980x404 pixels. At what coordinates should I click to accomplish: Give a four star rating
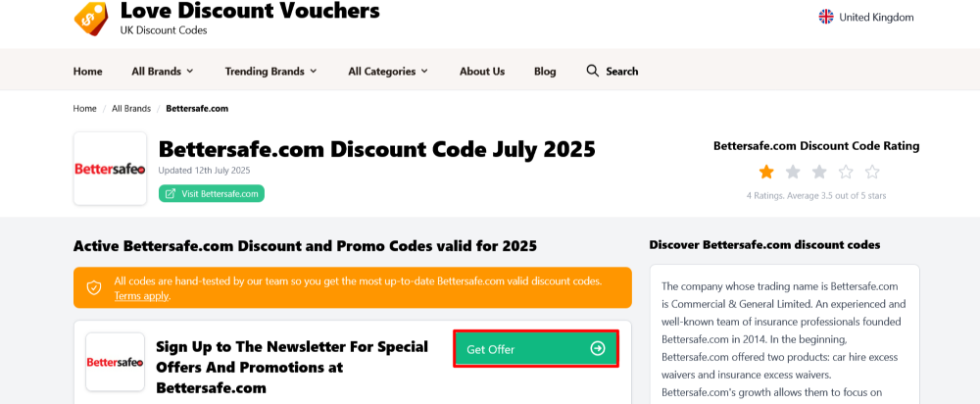pyautogui.click(x=846, y=173)
